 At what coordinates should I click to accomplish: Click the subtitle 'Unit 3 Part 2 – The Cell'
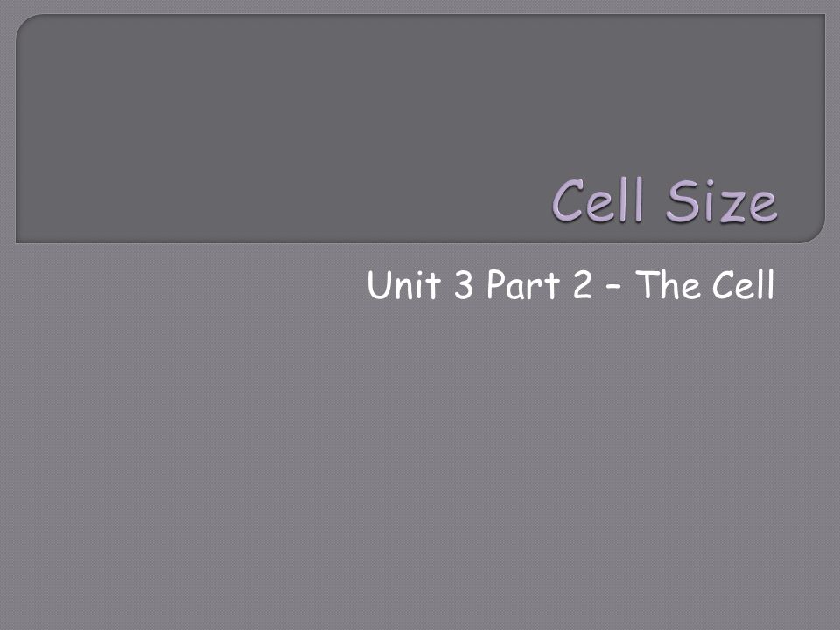(571, 284)
